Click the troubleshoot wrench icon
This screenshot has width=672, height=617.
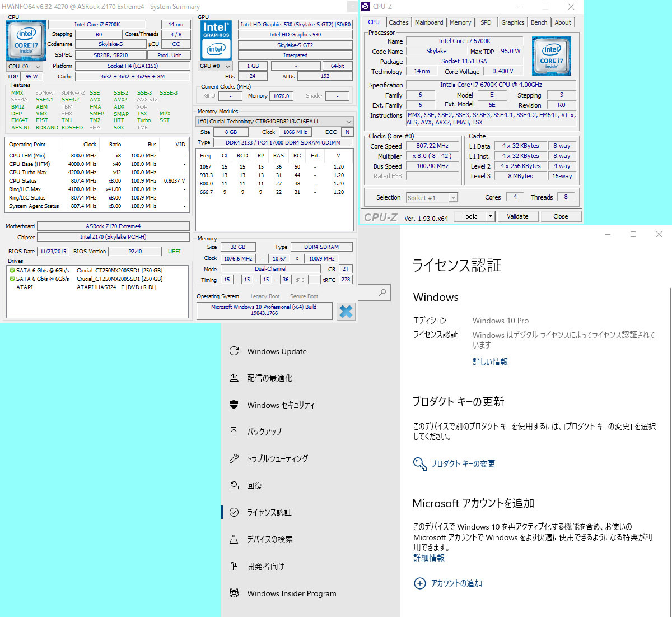point(234,458)
